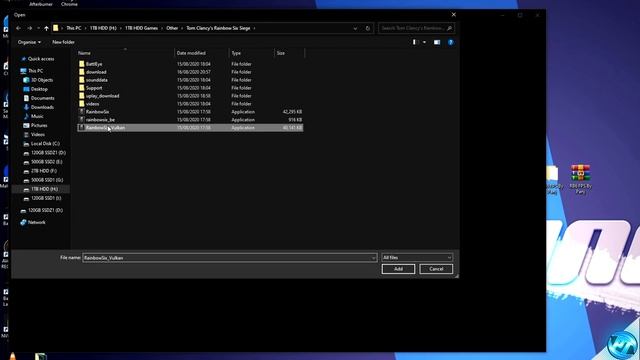
Task: Change the view layout icon
Action: 415,42
